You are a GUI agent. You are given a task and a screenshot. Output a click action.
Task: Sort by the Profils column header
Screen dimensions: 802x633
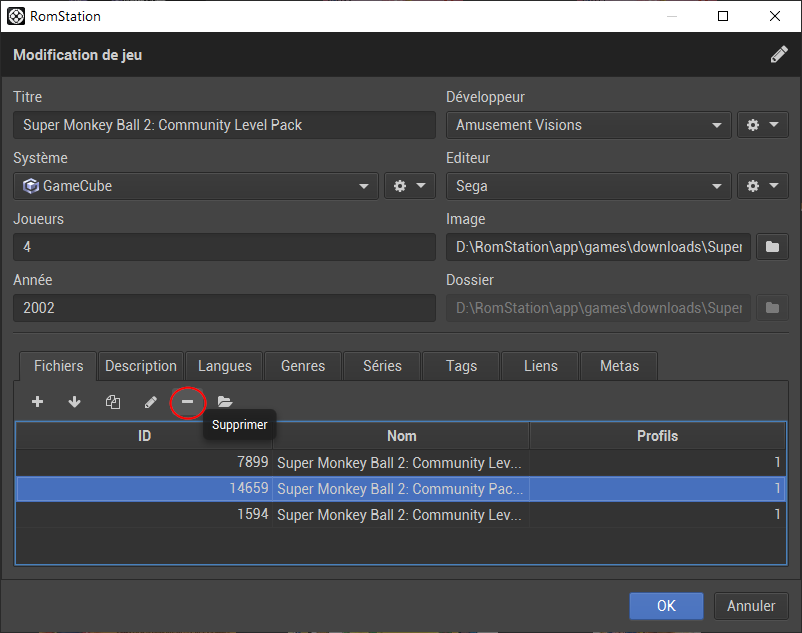click(657, 436)
